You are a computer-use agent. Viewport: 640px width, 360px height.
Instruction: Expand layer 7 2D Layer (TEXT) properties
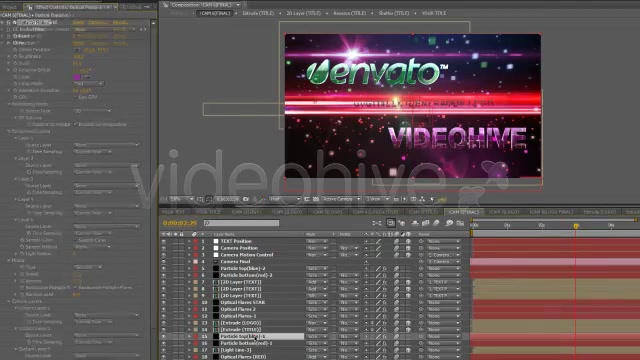pyautogui.click(x=189, y=282)
